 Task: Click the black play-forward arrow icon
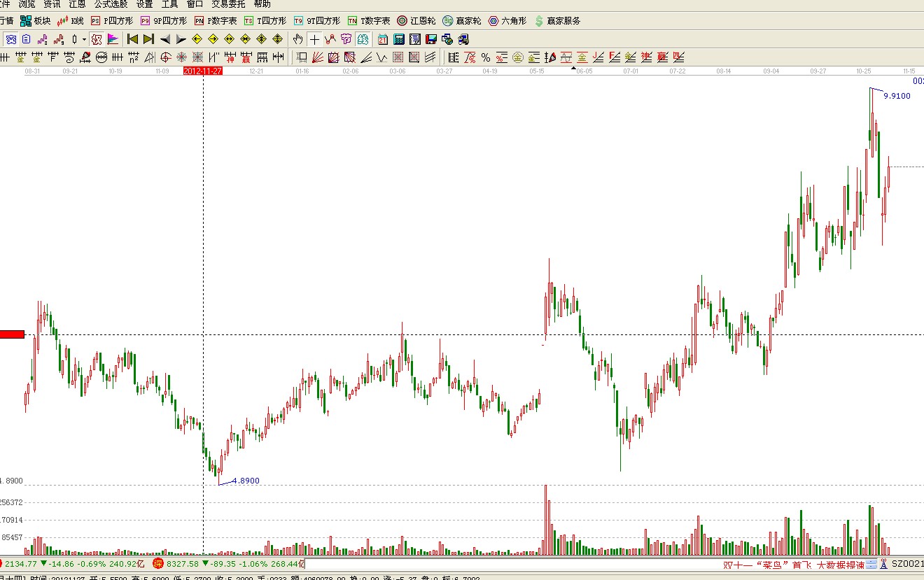(181, 39)
